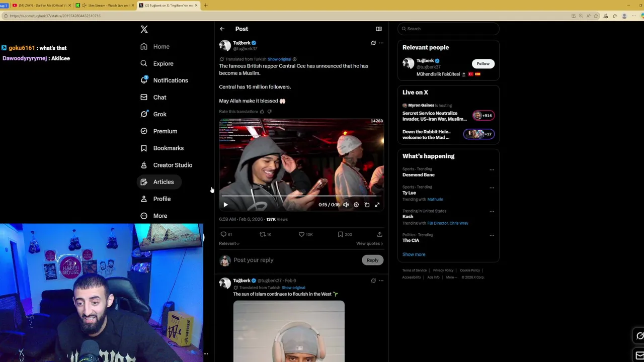Open more options for The CIA trend
This screenshot has height=362, width=644.
(x=492, y=235)
